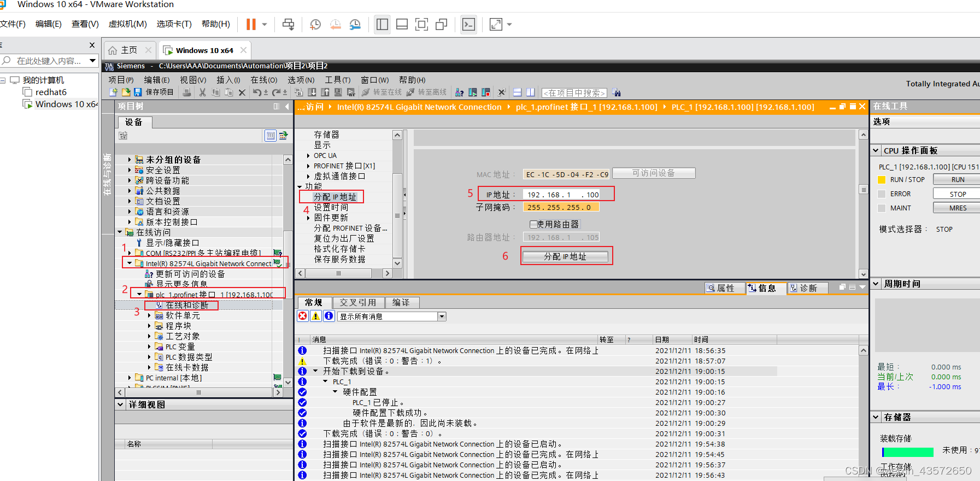Image resolution: width=980 pixels, height=481 pixels.
Task: Enter VMware full screen mode icon
Action: tap(421, 24)
